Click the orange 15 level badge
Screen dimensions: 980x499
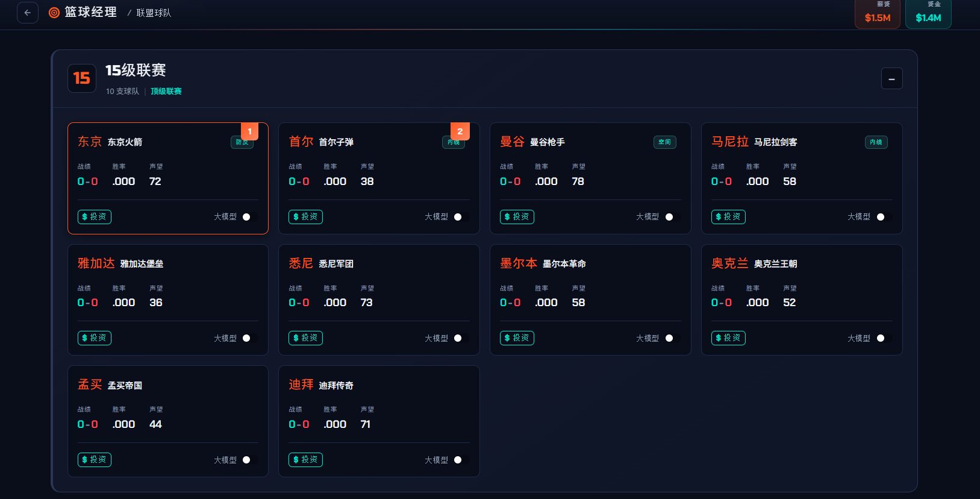pos(82,78)
